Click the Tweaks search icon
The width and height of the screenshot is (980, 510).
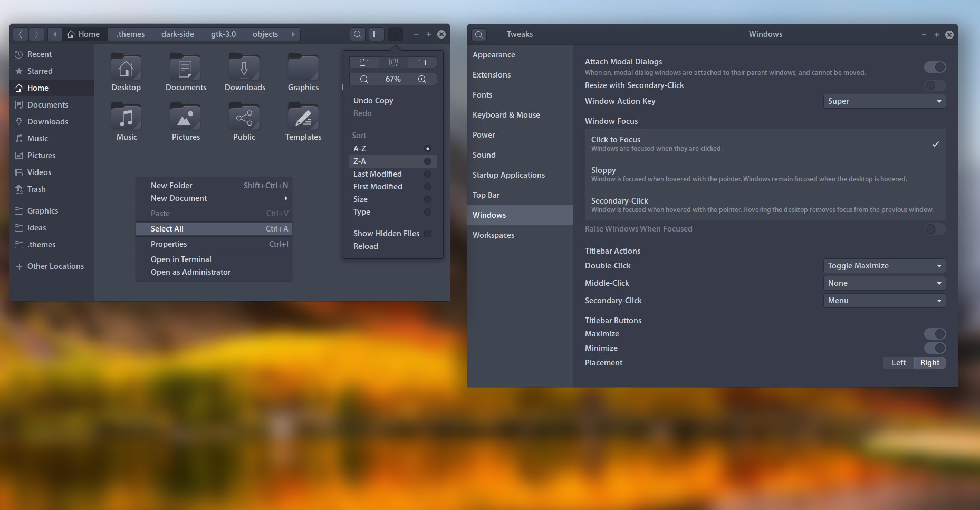coord(479,35)
